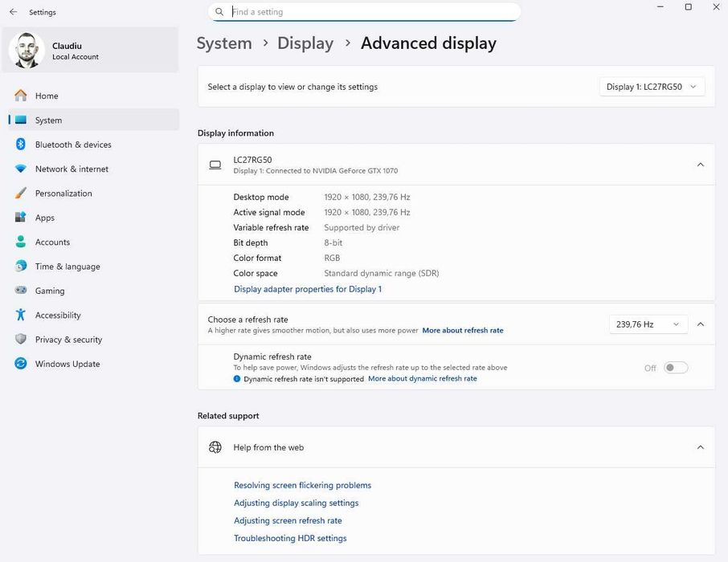Screen dimensions: 728x562
Task: Click the Accounts person icon
Action: [20, 242]
